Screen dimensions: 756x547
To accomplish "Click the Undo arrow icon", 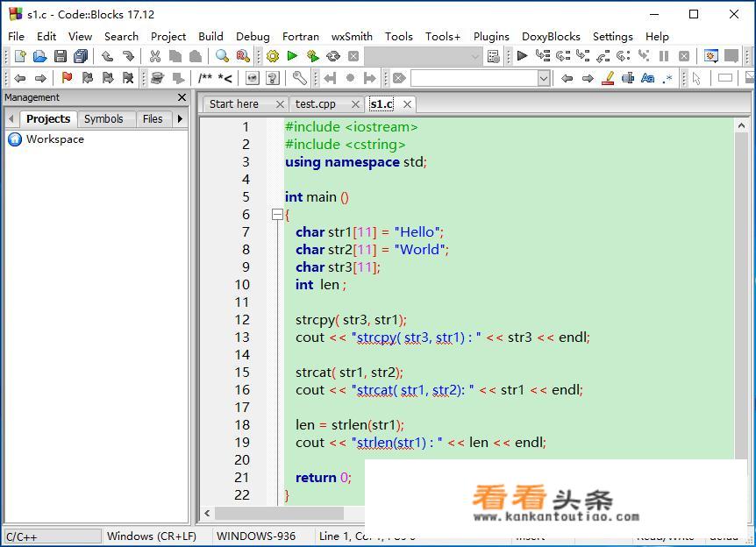I will pos(107,56).
